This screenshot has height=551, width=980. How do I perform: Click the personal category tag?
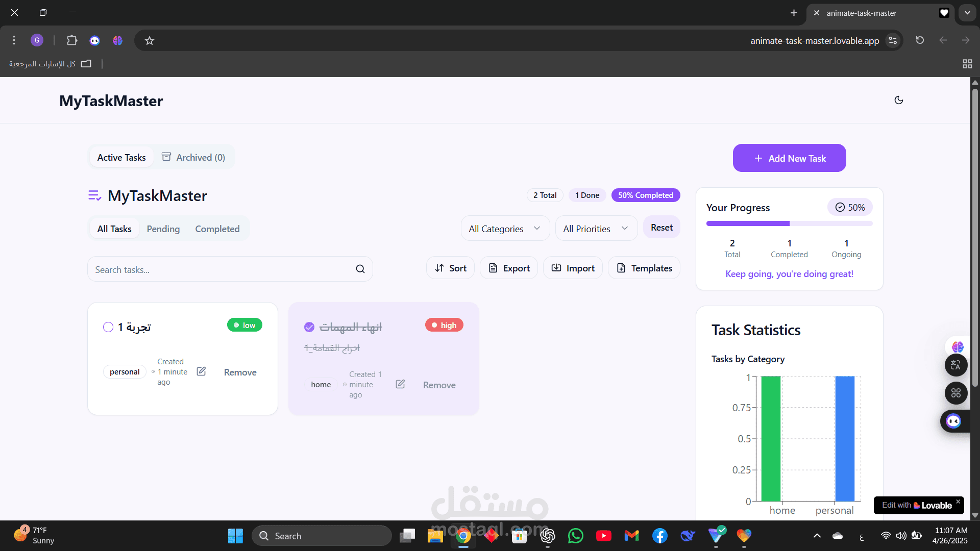coord(125,372)
